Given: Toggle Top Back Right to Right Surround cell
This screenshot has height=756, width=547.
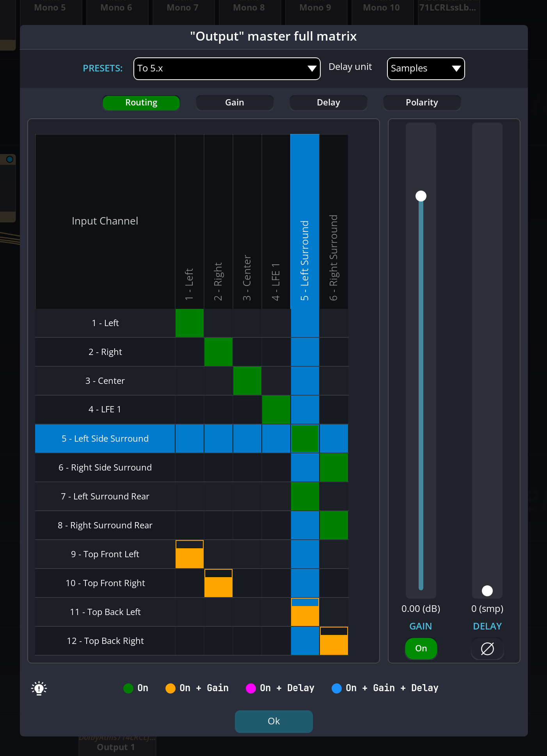Looking at the screenshot, I should tap(334, 641).
